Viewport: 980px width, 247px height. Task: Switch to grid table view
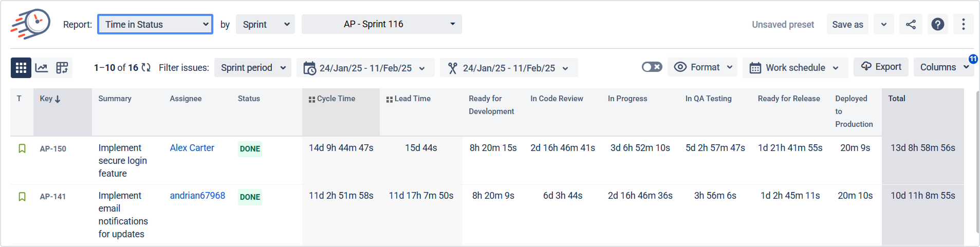[21, 68]
